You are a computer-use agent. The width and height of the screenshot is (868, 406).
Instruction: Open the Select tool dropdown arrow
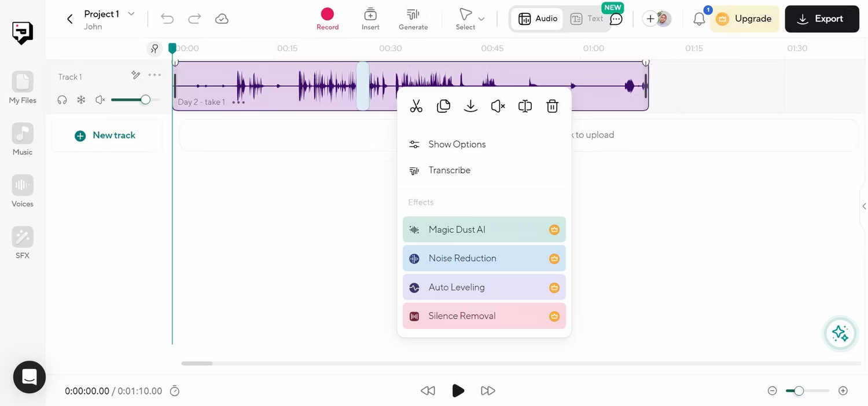point(481,18)
